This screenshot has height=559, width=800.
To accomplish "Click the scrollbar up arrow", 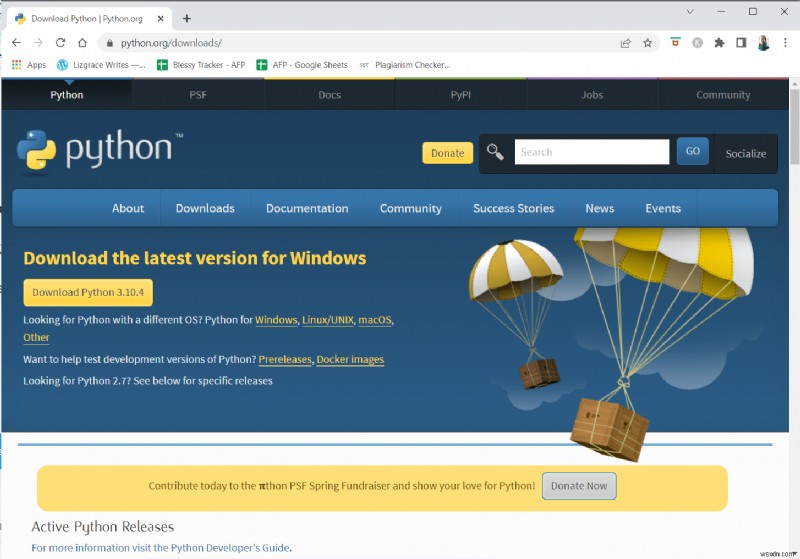I will pyautogui.click(x=794, y=84).
